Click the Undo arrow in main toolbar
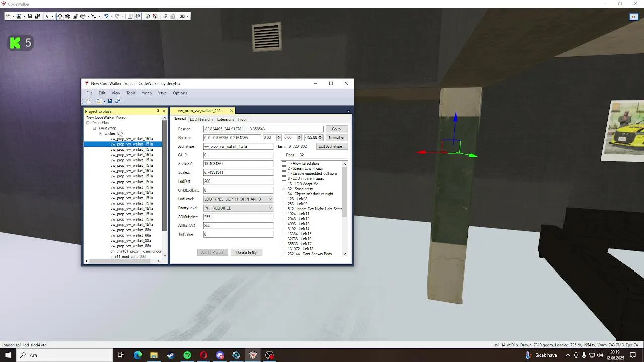The width and height of the screenshot is (644, 362). (106, 16)
